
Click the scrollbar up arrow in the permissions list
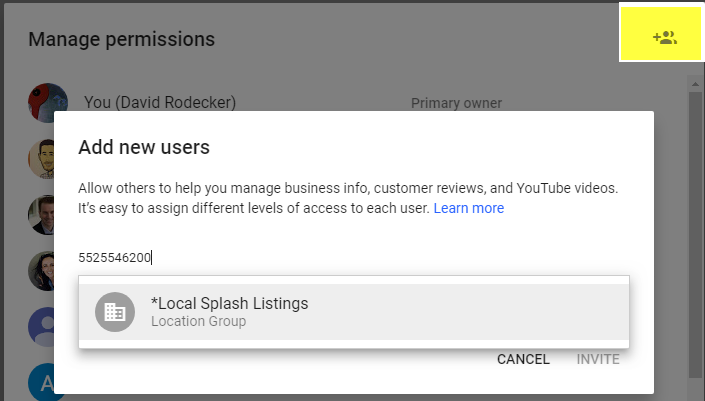[x=695, y=84]
